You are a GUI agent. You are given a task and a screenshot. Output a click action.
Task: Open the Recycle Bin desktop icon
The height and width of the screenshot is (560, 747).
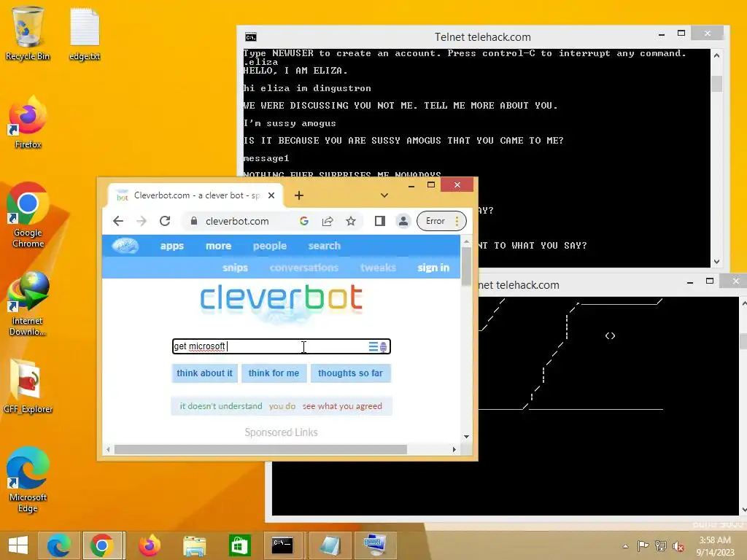[28, 34]
